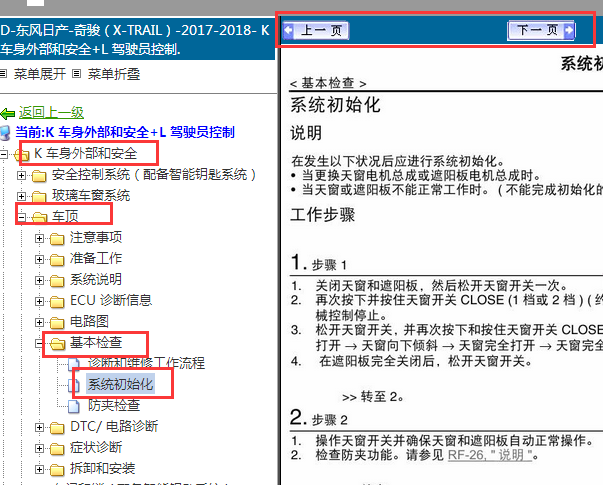
Task: Open the 防夹检查 document
Action: 114,405
